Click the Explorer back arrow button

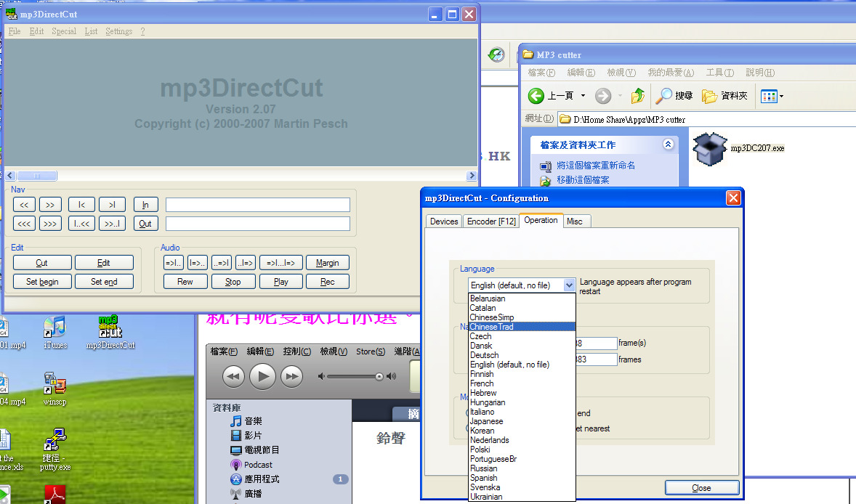click(x=536, y=96)
